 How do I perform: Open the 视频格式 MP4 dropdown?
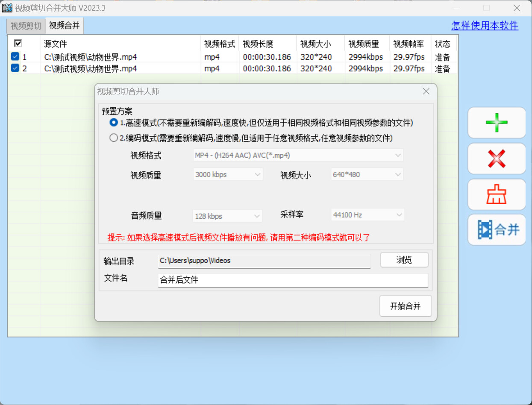pyautogui.click(x=298, y=155)
